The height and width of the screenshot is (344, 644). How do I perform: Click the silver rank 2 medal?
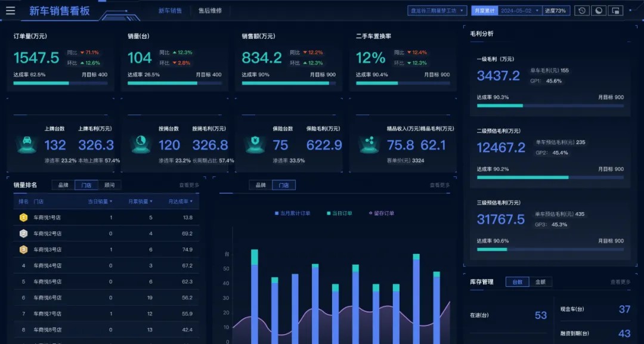point(23,234)
